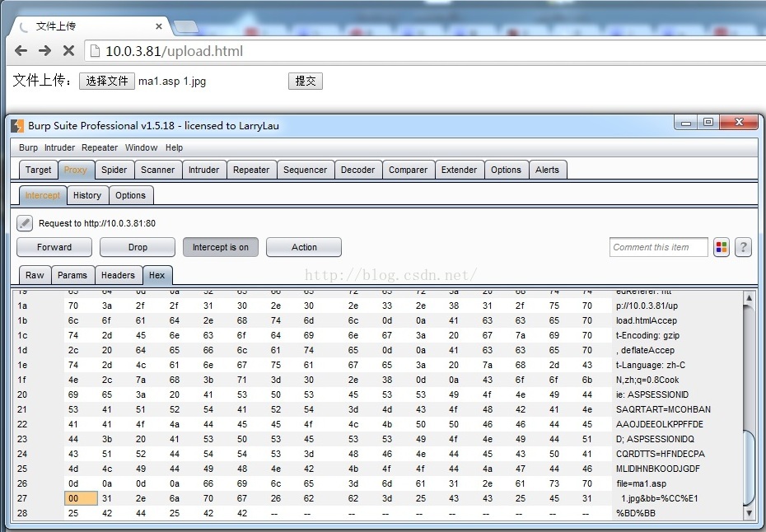Viewport: 766px width, 532px height.
Task: Show the Params request view
Action: pyautogui.click(x=72, y=275)
